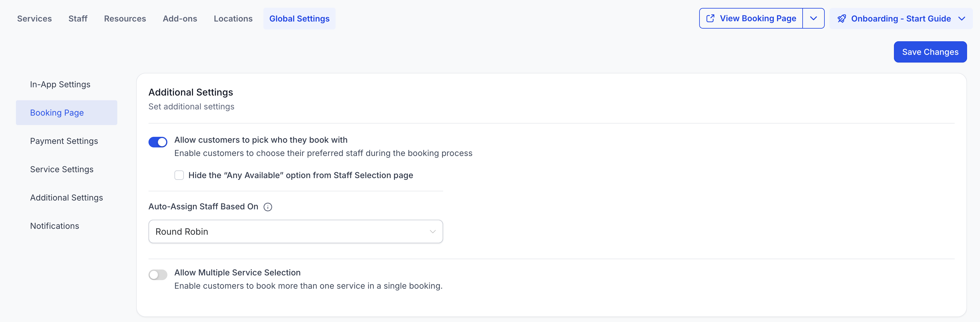Open the Staff tab
The height and width of the screenshot is (322, 980).
[x=78, y=19]
